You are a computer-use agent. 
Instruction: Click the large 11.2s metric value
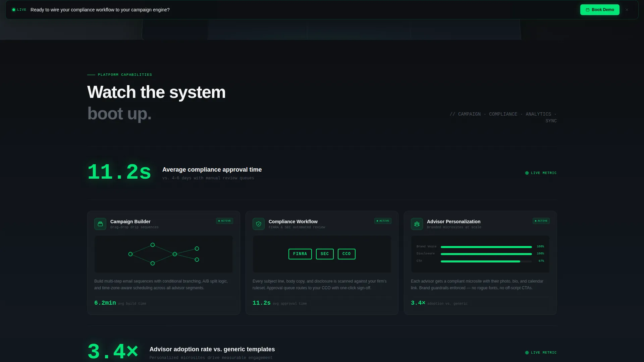(119, 173)
